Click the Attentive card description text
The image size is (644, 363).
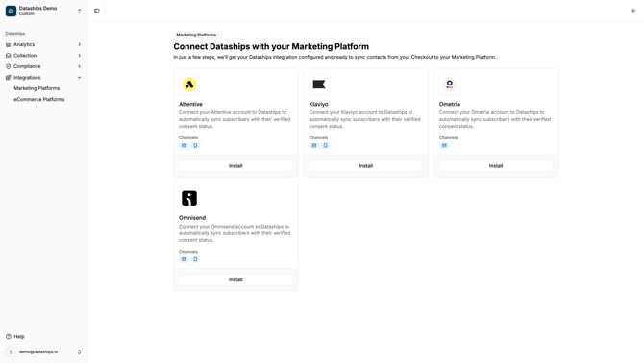point(235,119)
